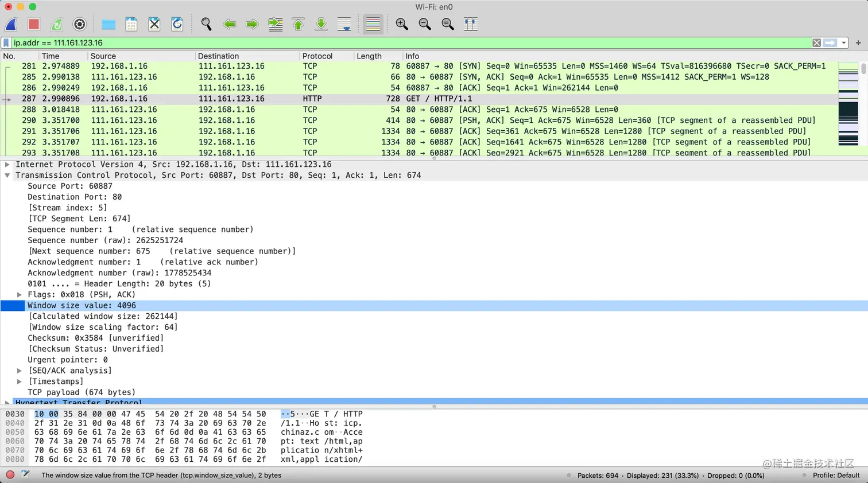Collapse Transmission Control Protocol tree
Image resolution: width=868 pixels, height=483 pixels.
click(7, 176)
